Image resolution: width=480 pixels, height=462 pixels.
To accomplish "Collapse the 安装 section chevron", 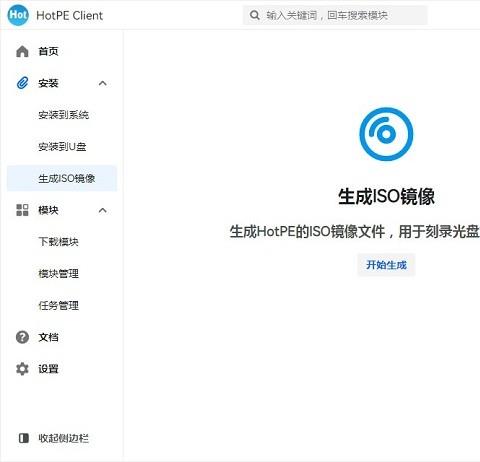I will [103, 83].
